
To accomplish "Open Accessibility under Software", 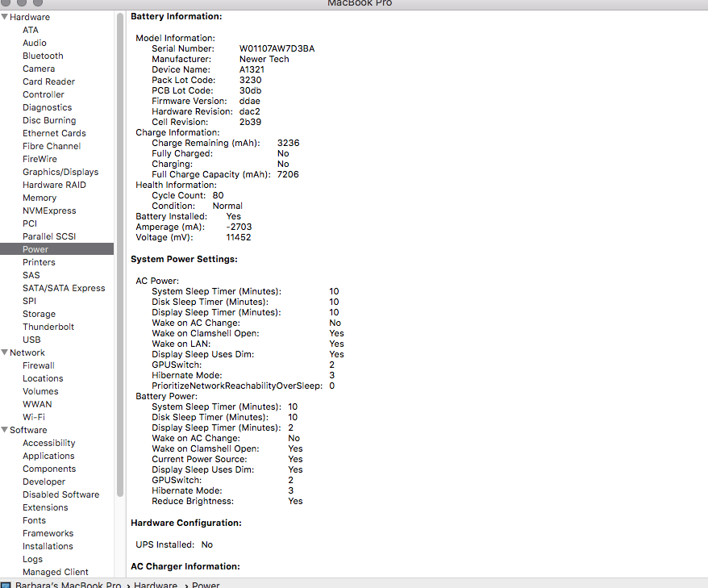I will pos(48,443).
